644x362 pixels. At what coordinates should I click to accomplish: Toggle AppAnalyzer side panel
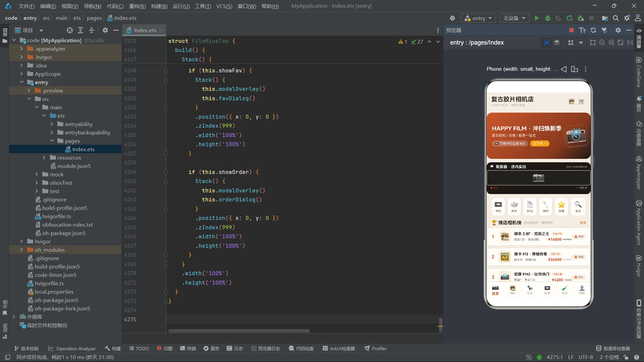point(639,173)
